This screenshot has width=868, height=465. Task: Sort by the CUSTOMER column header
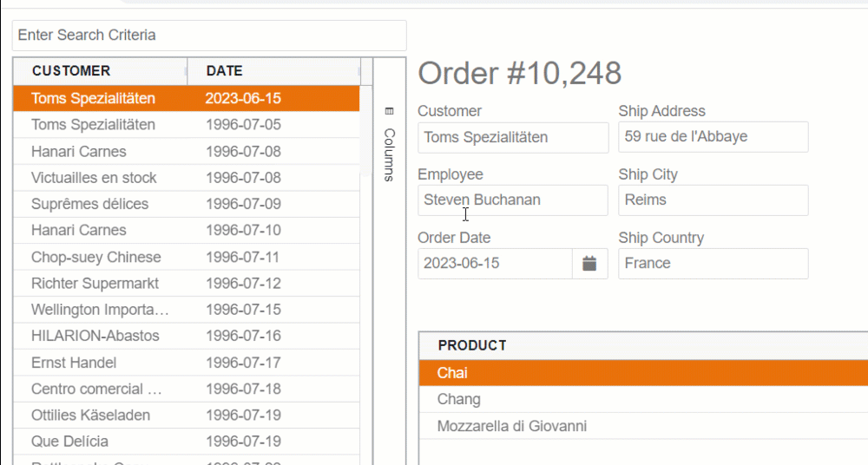coord(101,71)
